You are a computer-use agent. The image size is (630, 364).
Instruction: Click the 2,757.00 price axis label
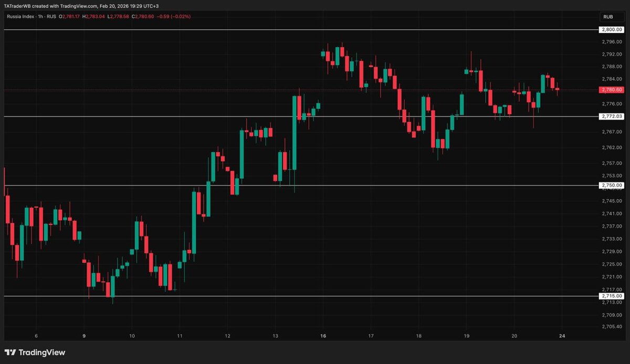point(612,163)
